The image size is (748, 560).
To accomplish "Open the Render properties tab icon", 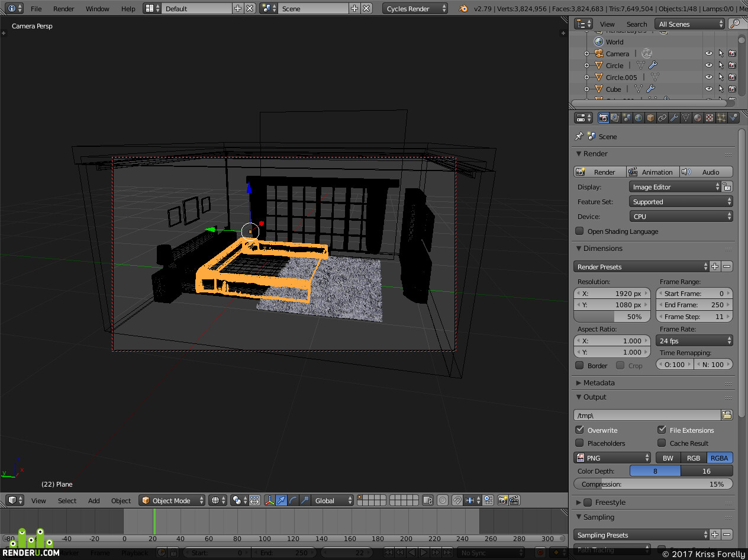I will [603, 118].
